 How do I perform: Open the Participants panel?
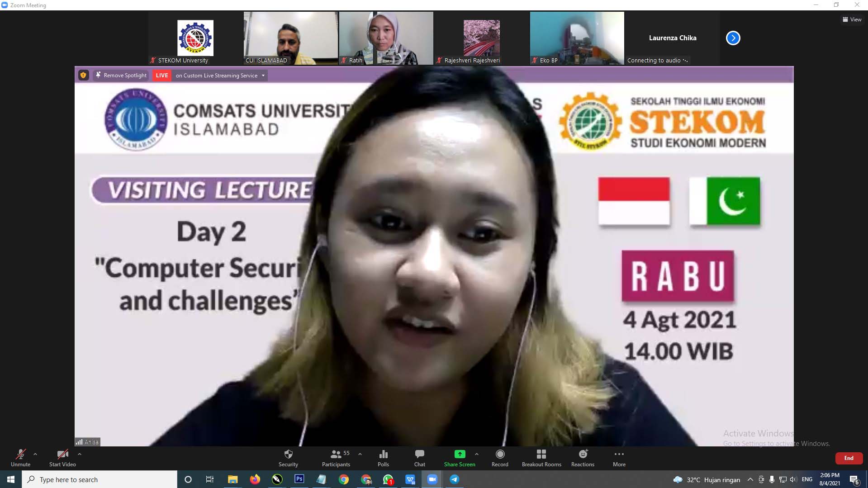click(x=336, y=458)
